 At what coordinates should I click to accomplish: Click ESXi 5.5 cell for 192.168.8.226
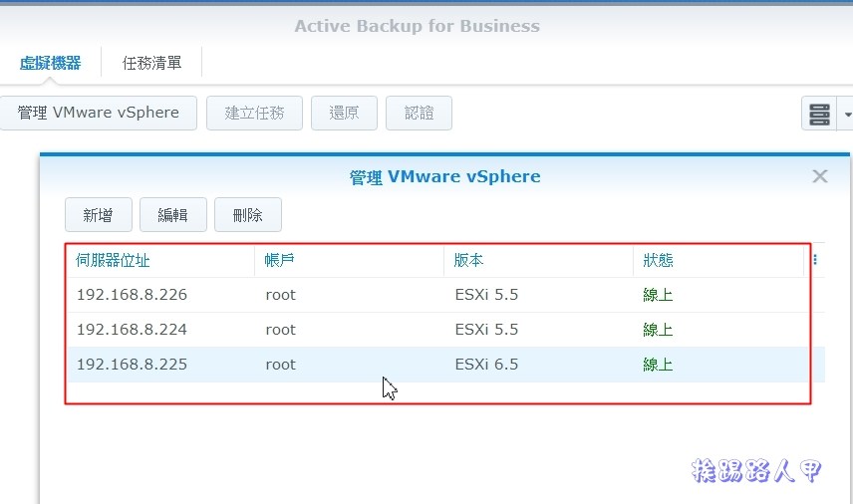486,295
